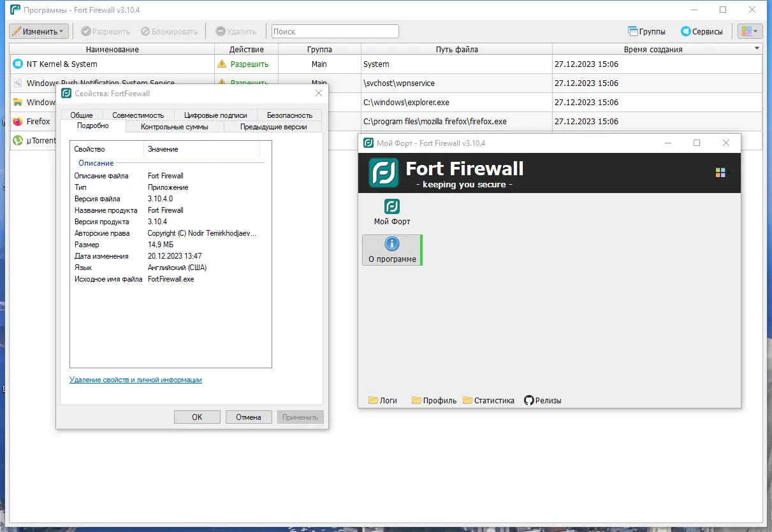Click inside the Поиск search field
The image size is (772, 532).
(335, 31)
